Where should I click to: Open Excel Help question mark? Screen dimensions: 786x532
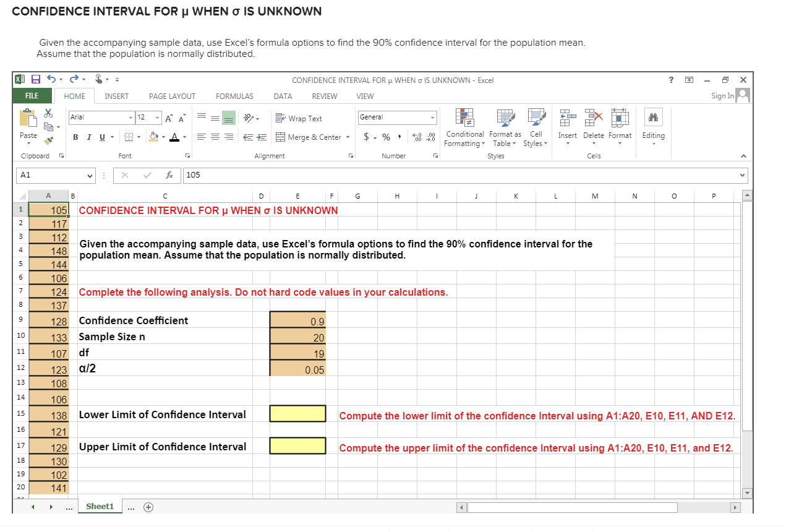tap(671, 80)
